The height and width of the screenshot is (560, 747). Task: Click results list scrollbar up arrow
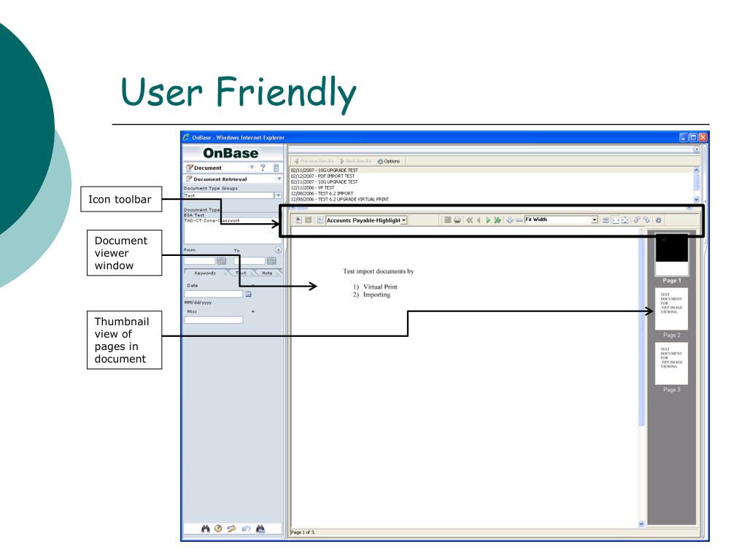tap(696, 170)
